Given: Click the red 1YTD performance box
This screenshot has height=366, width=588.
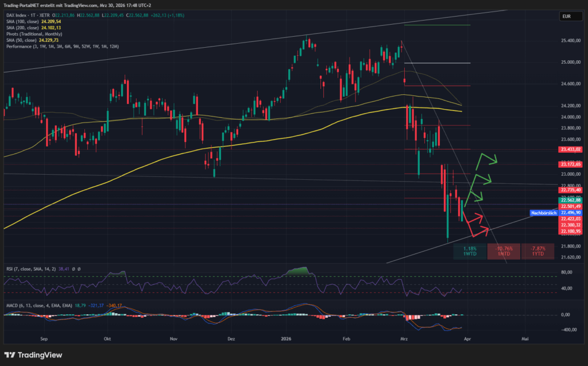Looking at the screenshot, I should (538, 251).
